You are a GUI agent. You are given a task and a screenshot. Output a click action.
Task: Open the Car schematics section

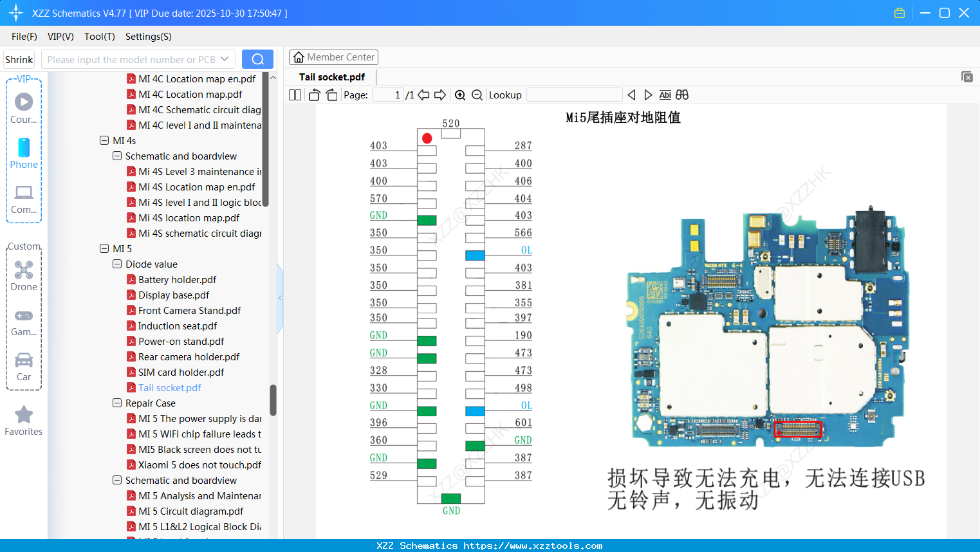pyautogui.click(x=24, y=364)
